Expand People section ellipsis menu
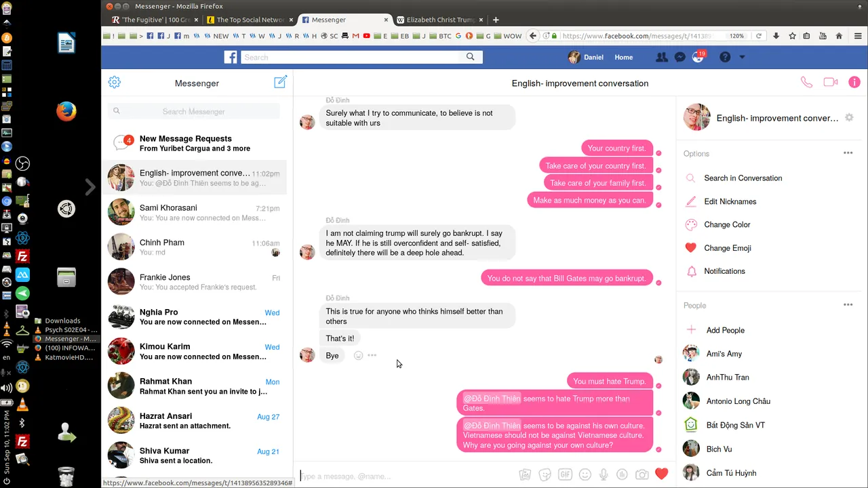 tap(848, 305)
